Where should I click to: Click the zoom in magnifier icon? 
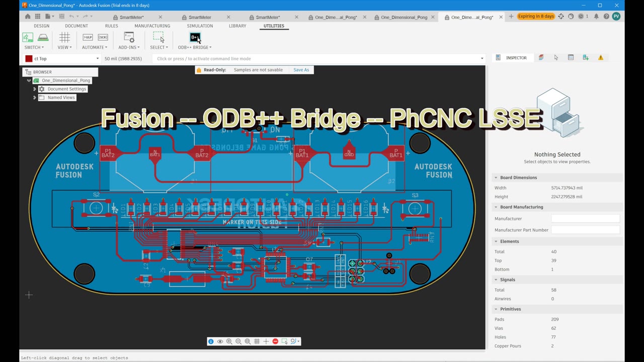tap(229, 341)
